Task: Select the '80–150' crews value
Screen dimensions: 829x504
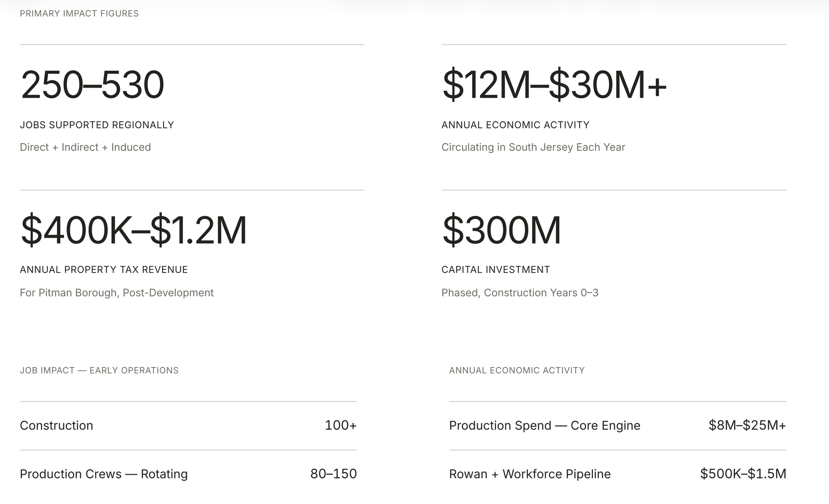Action: click(333, 474)
